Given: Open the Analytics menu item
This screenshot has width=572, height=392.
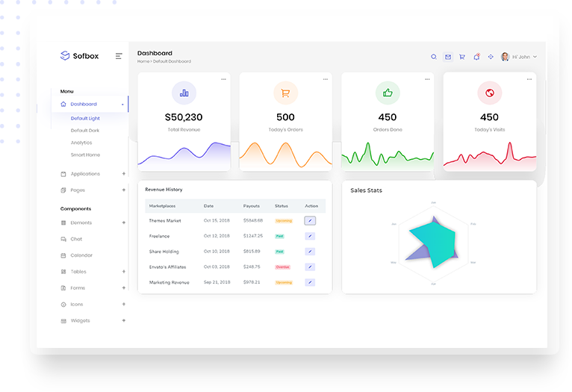Looking at the screenshot, I should click(81, 143).
